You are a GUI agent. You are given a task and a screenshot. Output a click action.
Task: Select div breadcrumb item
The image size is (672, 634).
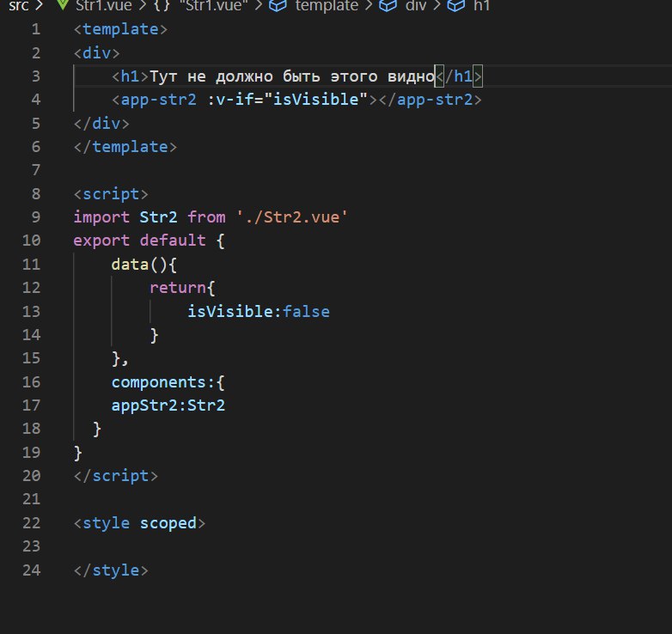(x=416, y=5)
